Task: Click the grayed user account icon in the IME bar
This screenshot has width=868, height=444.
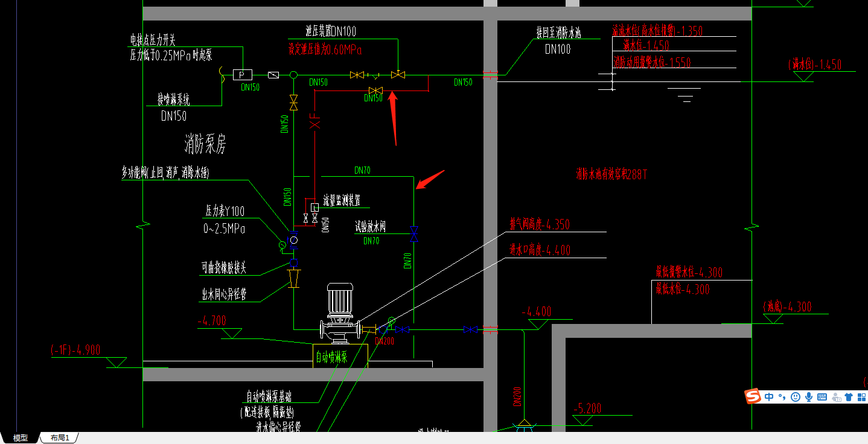Action: tap(836, 397)
